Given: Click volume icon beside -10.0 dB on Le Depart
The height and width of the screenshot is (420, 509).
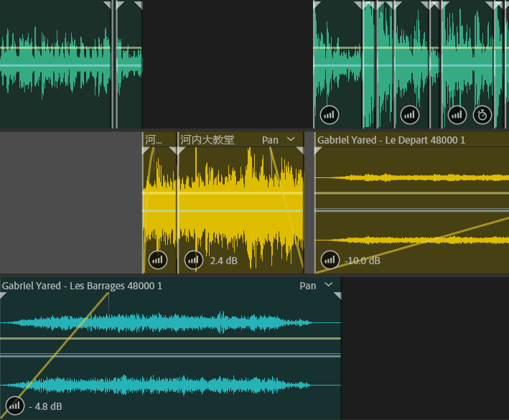Looking at the screenshot, I should 330,259.
